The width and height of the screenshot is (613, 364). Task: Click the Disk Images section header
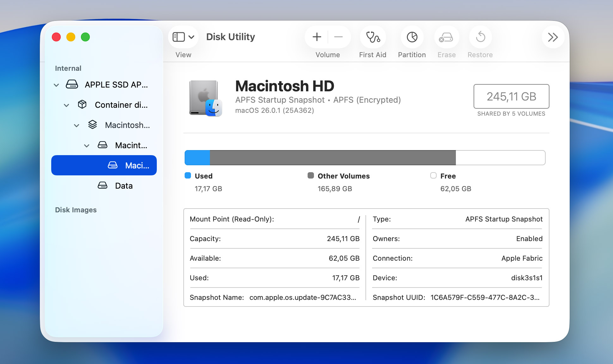tap(76, 210)
